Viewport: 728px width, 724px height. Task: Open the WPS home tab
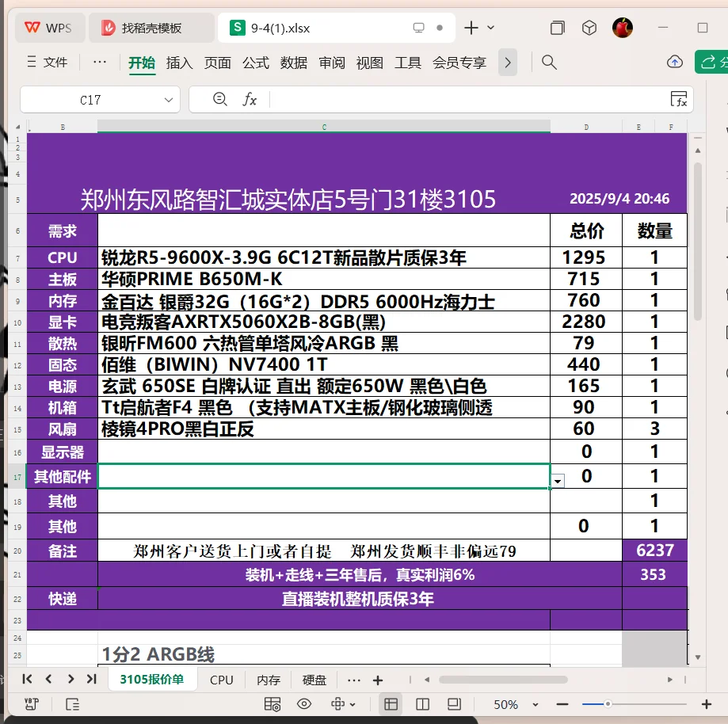[50, 28]
